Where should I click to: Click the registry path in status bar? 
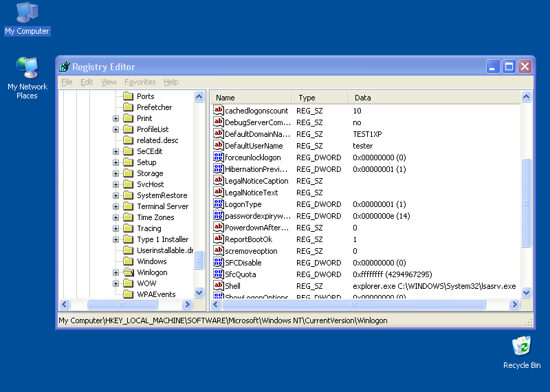(x=223, y=320)
